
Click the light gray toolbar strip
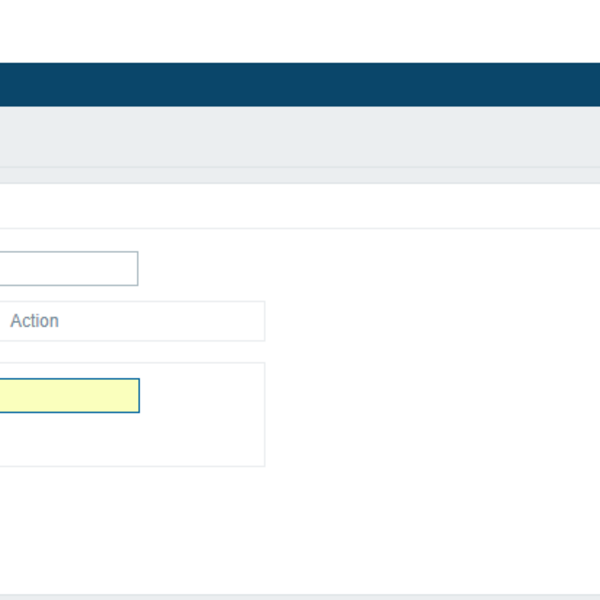tap(300, 136)
